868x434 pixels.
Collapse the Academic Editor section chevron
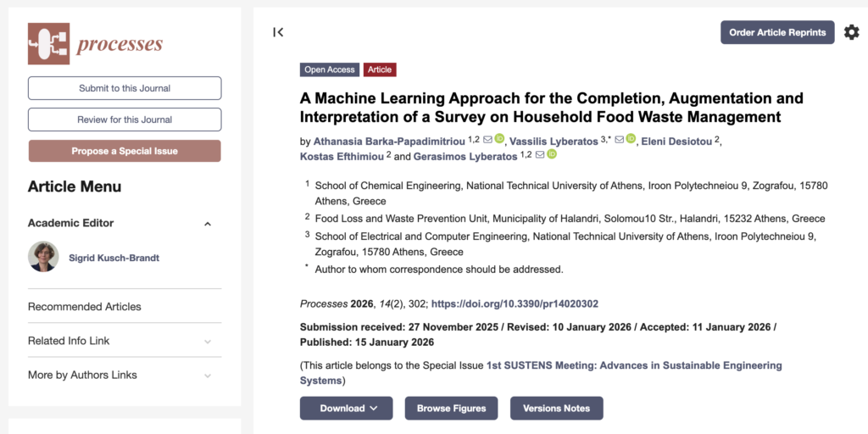208,224
